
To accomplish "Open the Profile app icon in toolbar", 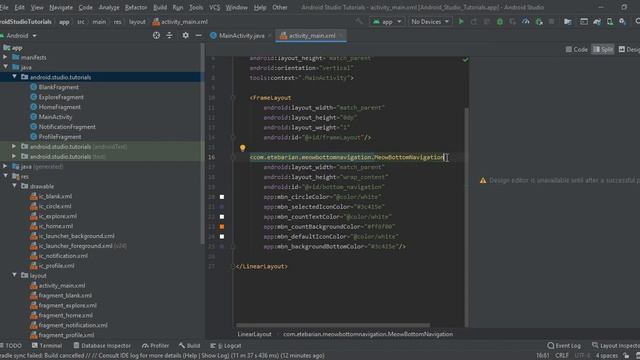I will pos(526,22).
